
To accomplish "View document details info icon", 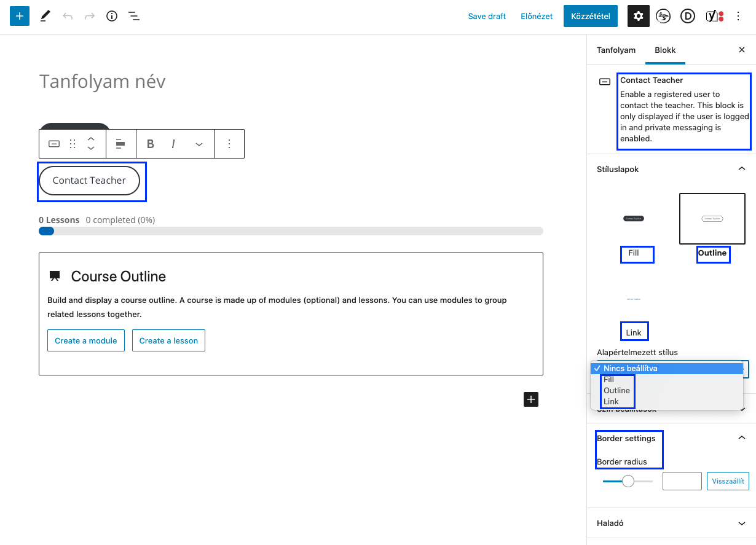I will (x=111, y=16).
